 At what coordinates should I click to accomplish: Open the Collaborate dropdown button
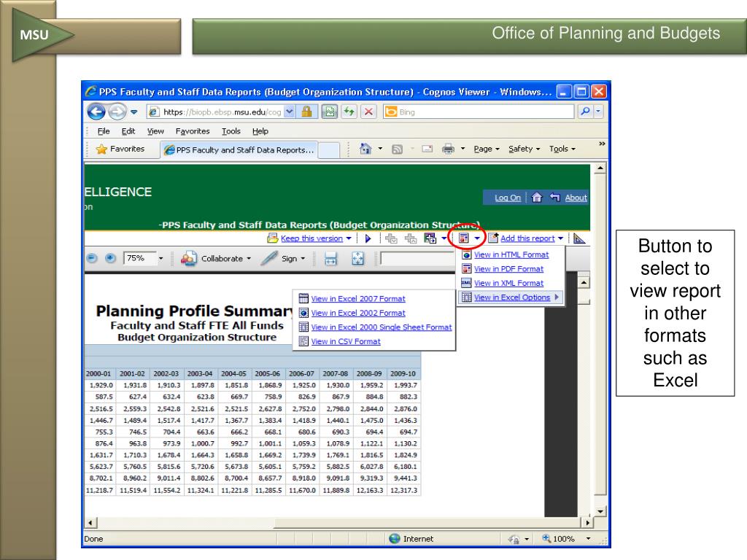point(216,259)
